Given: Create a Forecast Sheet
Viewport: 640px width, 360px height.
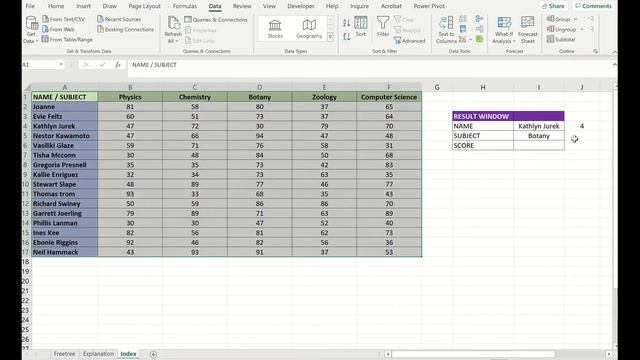Looking at the screenshot, I should point(527,30).
